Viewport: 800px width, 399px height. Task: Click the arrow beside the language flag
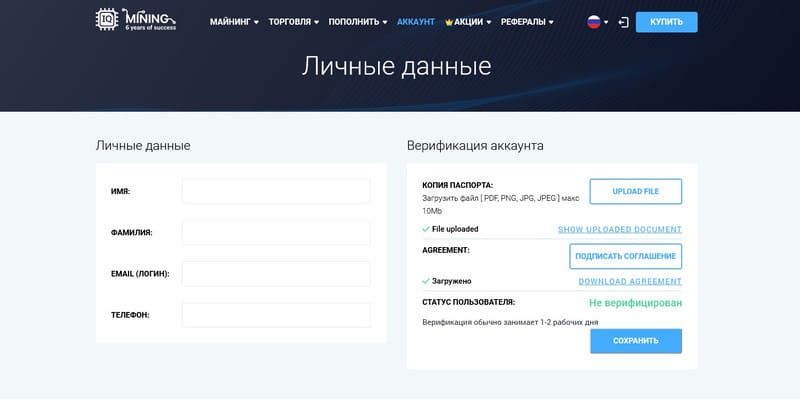point(606,22)
